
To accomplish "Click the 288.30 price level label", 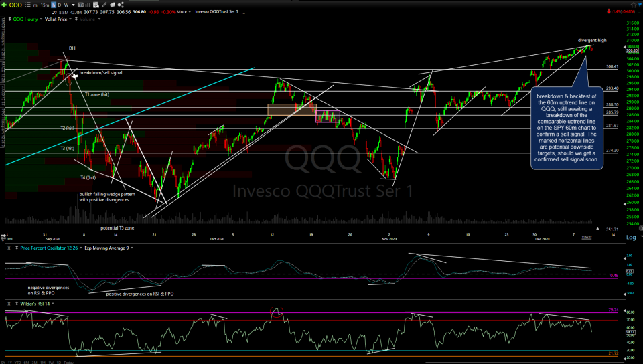I will pyautogui.click(x=612, y=105).
